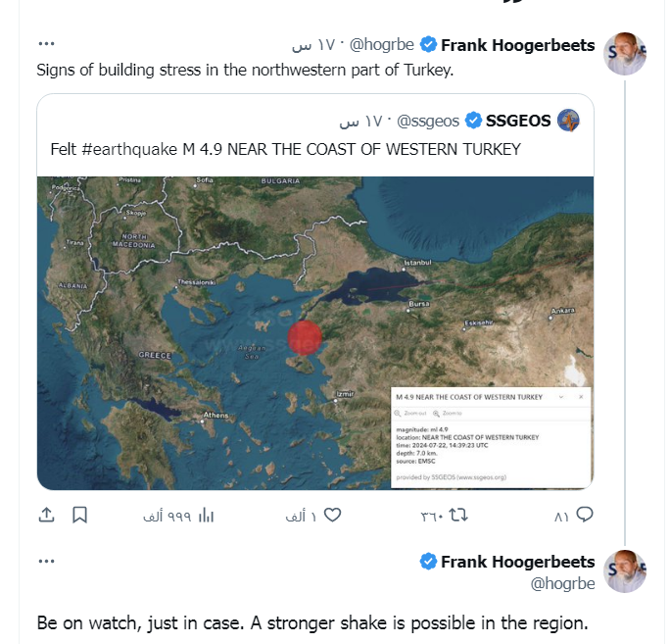Like the tweet with the heart icon

[332, 514]
